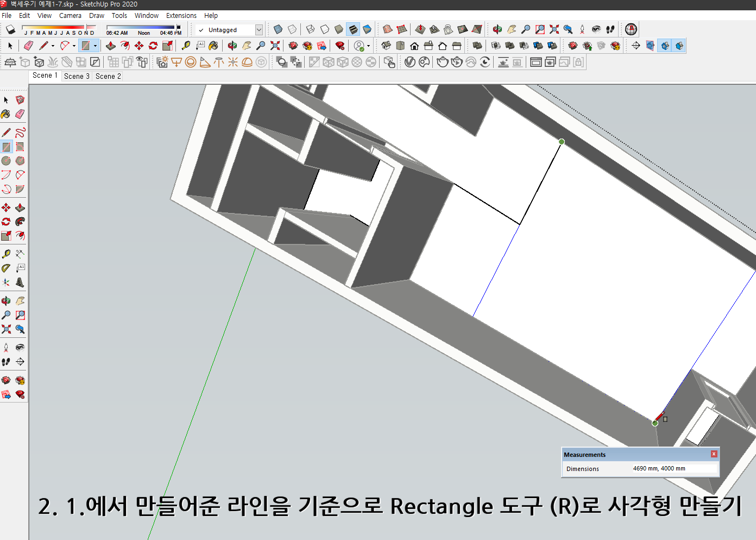Screen dimensions: 756x540
Task: Select the Move tool
Action: 138,46
